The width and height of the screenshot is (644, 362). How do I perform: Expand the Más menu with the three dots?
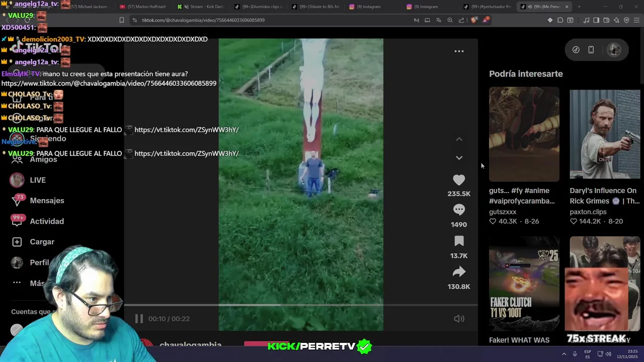click(x=17, y=283)
